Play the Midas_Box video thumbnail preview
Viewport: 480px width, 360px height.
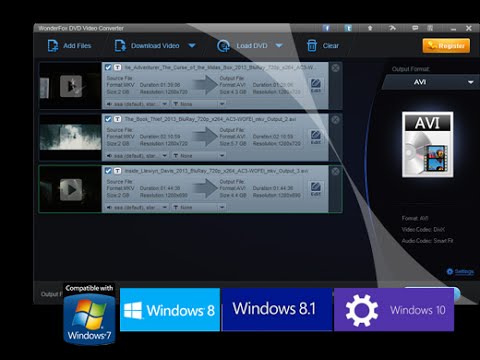71,86
